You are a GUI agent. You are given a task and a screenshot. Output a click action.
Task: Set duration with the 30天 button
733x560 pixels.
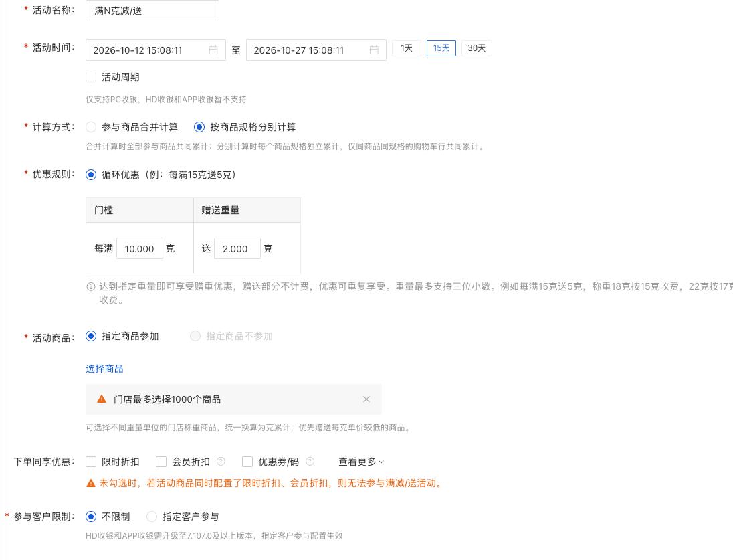point(477,48)
